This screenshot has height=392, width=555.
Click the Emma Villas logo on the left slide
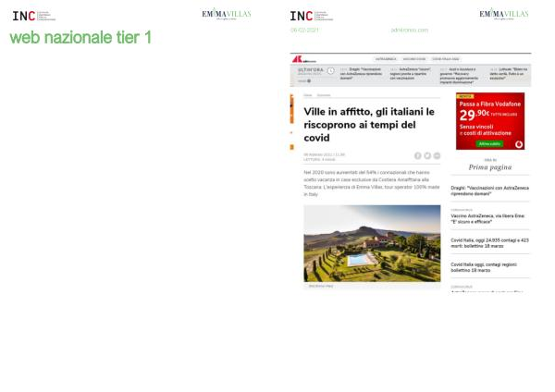pos(227,14)
